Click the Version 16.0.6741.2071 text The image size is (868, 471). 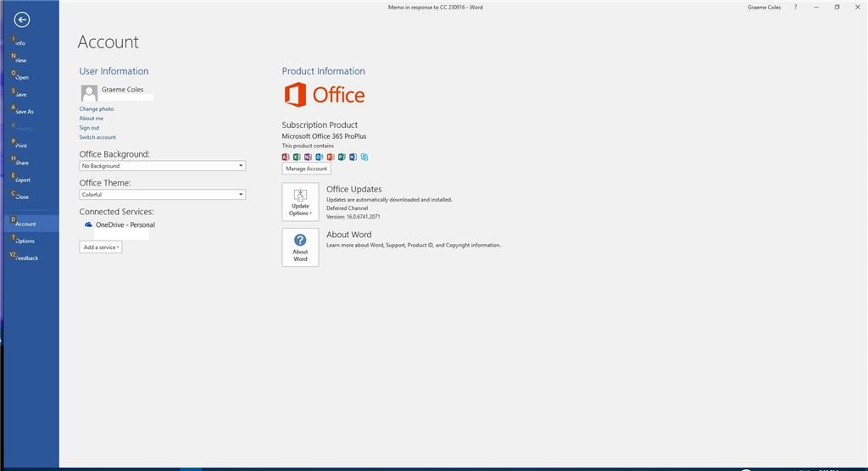[x=353, y=217]
